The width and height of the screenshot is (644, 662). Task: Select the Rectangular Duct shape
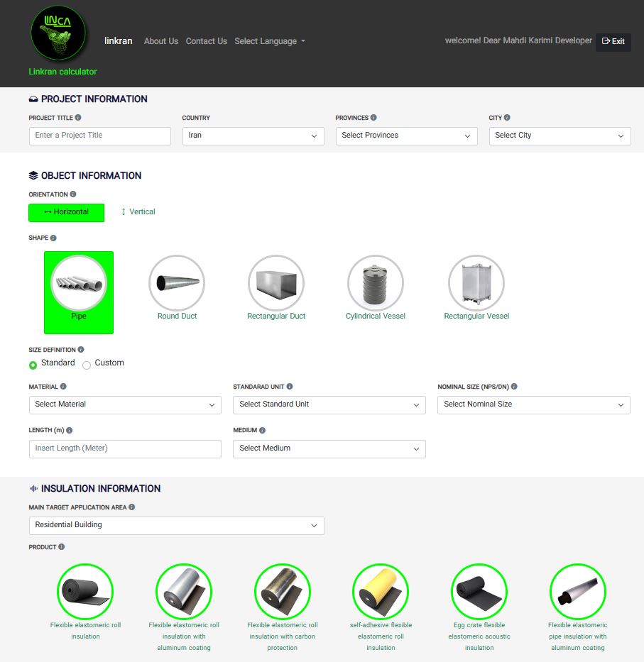point(276,288)
